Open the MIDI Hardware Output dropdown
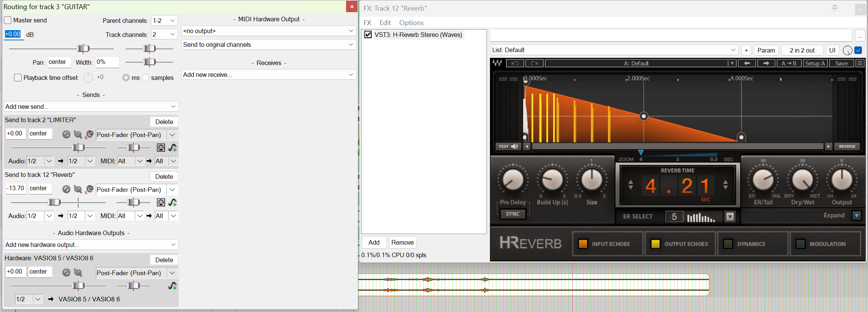Image resolution: width=868 pixels, height=312 pixels. [269, 31]
